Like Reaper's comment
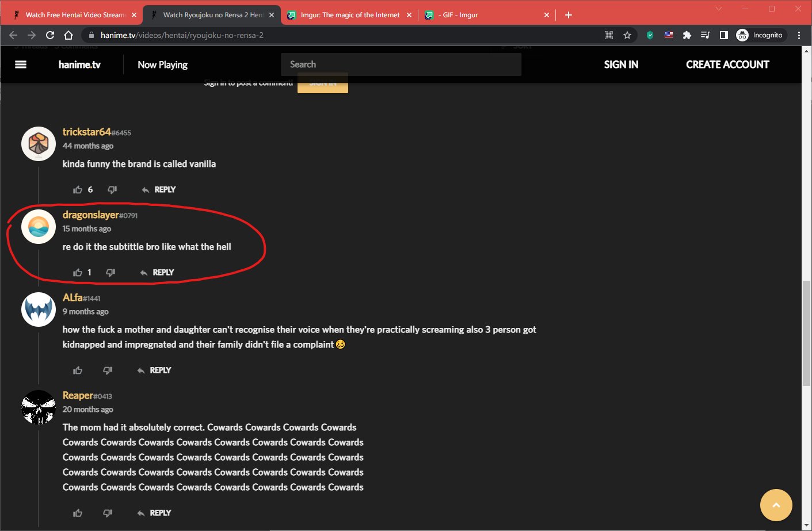This screenshot has width=812, height=531. [78, 513]
